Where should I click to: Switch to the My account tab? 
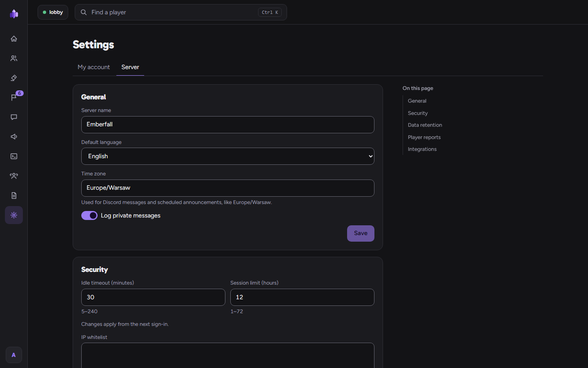click(94, 67)
